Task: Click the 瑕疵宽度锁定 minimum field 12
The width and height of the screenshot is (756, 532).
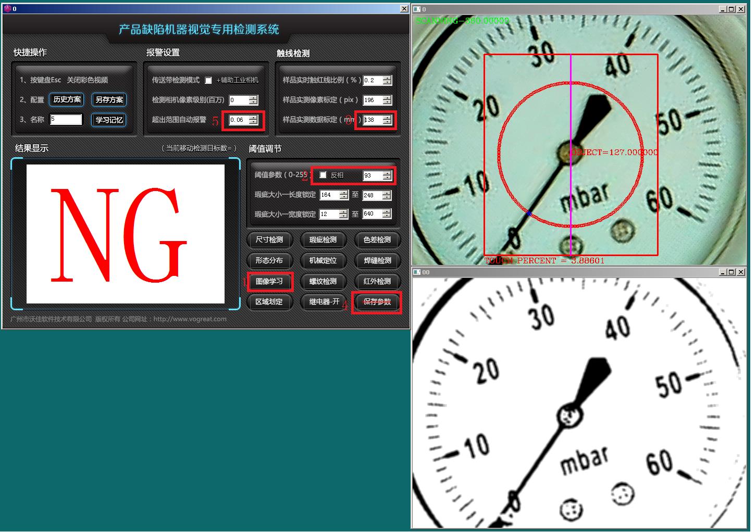Action: [329, 214]
